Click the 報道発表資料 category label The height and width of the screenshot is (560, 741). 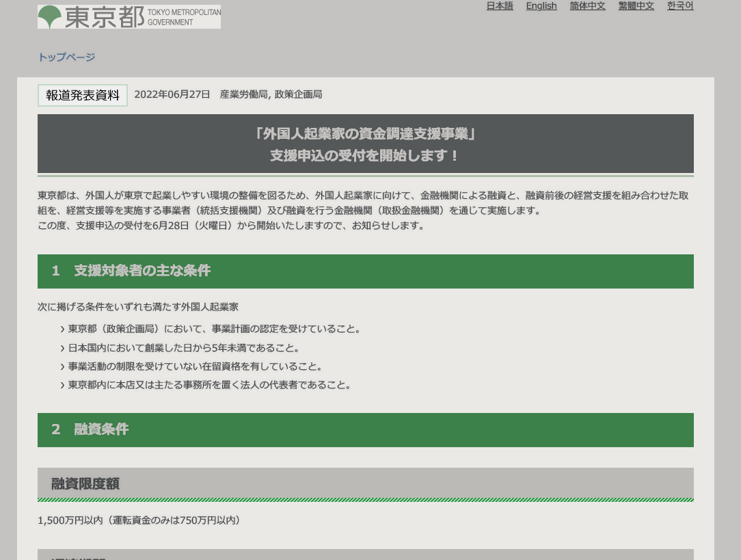[x=83, y=96]
